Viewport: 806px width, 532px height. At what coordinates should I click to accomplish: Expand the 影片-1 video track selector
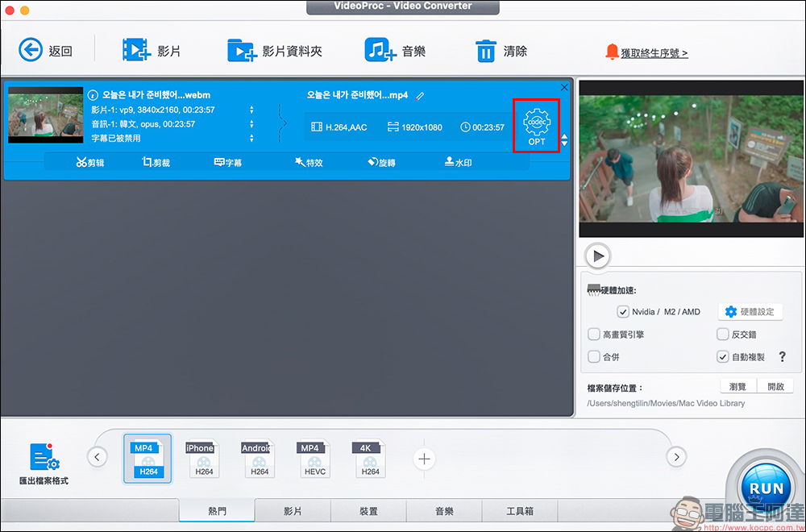[x=251, y=110]
